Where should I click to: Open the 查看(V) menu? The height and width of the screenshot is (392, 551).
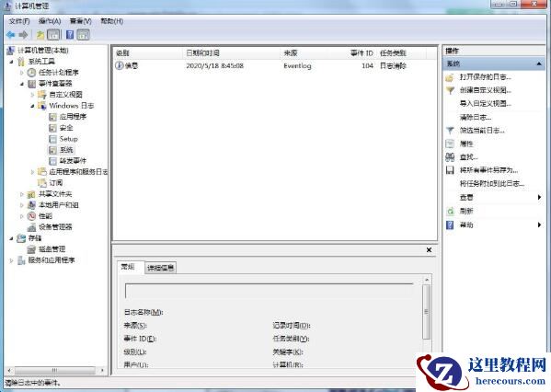pyautogui.click(x=80, y=21)
